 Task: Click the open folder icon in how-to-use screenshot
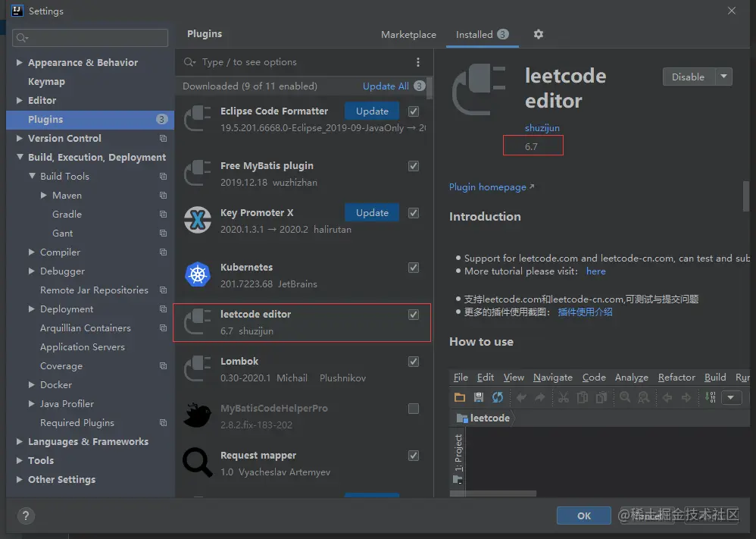[x=460, y=397]
